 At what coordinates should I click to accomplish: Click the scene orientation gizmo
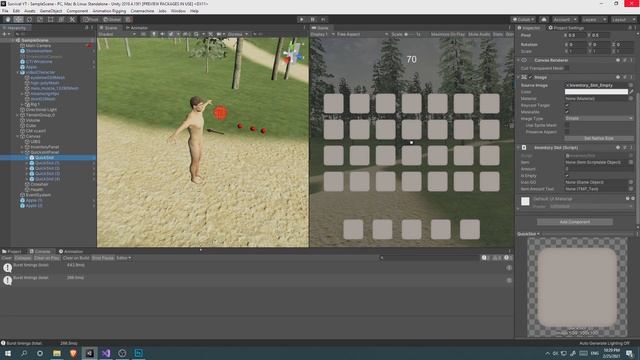[x=293, y=53]
